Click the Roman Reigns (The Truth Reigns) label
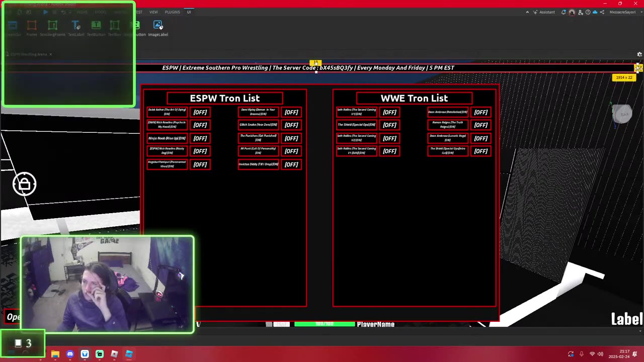 448,125
